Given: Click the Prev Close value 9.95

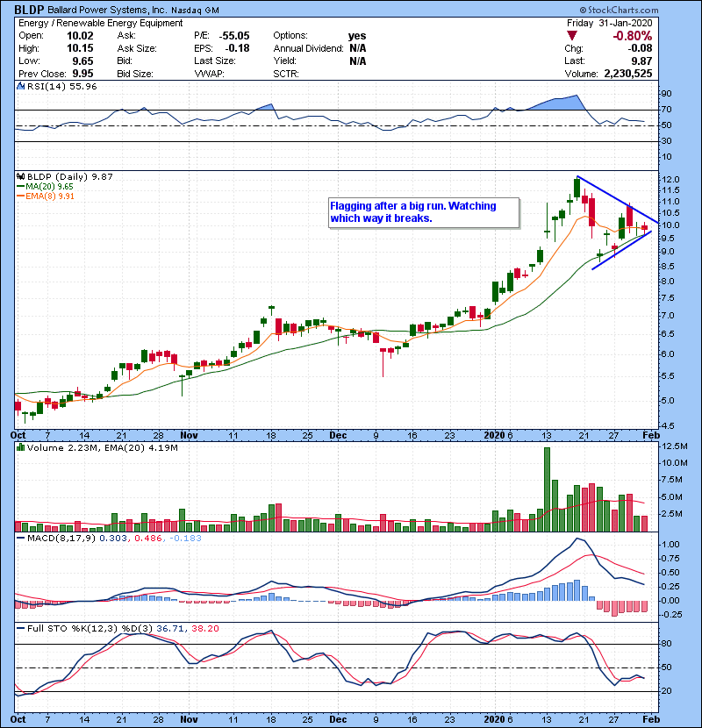Looking at the screenshot, I should [82, 74].
